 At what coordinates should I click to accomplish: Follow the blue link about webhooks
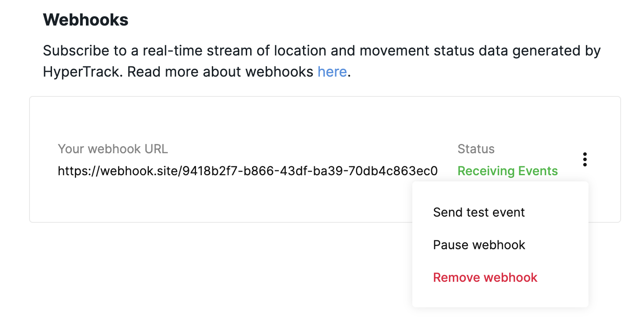pyautogui.click(x=332, y=72)
